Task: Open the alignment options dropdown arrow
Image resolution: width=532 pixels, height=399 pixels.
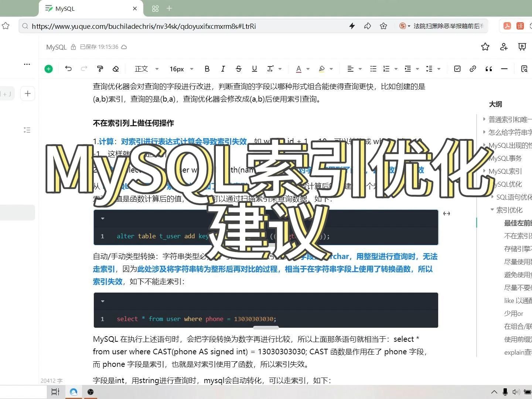Action: (x=360, y=69)
